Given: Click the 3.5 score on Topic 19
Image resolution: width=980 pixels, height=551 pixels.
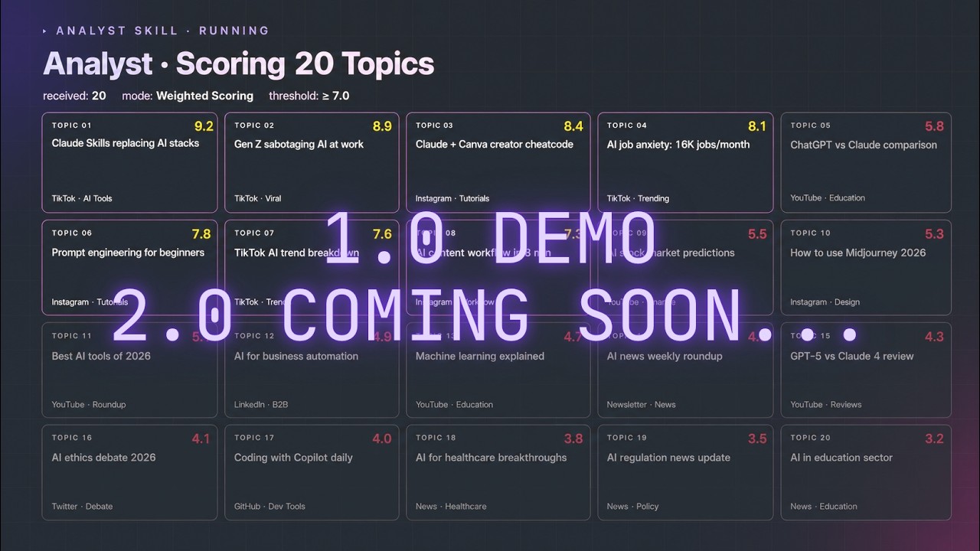Looking at the screenshot, I should tap(757, 439).
